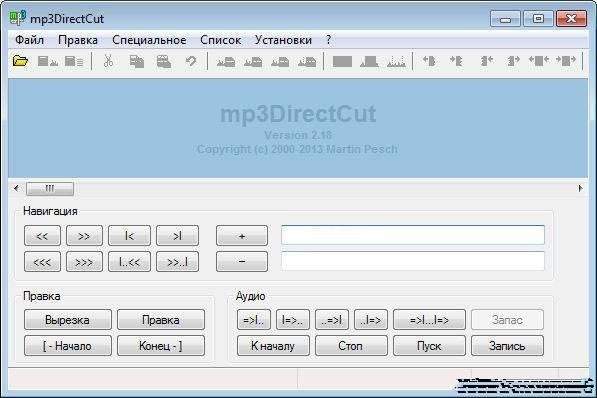
Task: Start playback with the Пуск button
Action: 429,345
